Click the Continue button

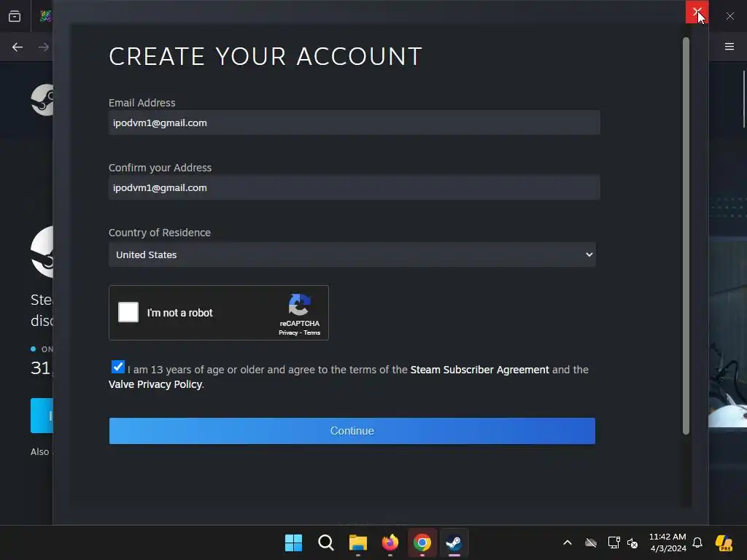click(x=352, y=431)
